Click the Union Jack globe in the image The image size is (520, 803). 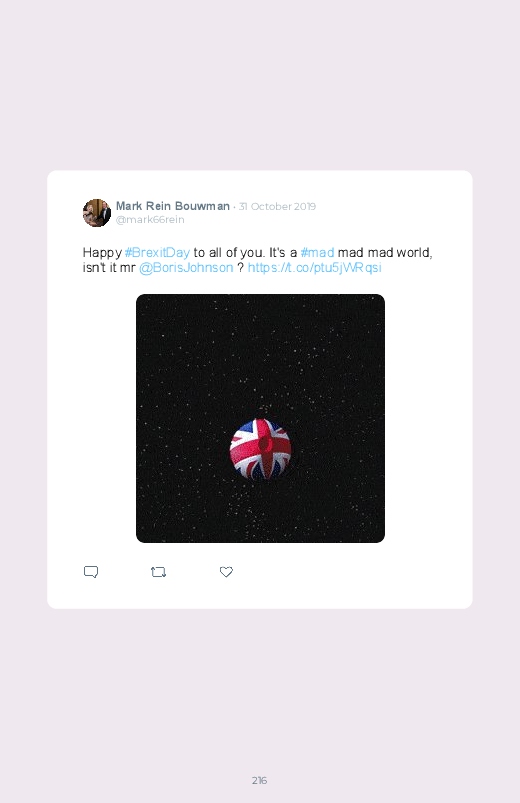[x=260, y=449]
